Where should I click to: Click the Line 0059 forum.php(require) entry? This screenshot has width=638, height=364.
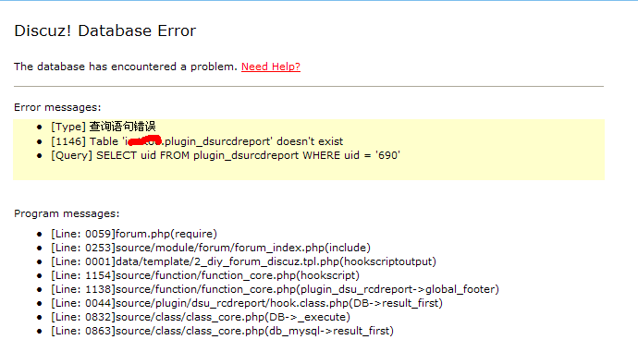pos(134,234)
